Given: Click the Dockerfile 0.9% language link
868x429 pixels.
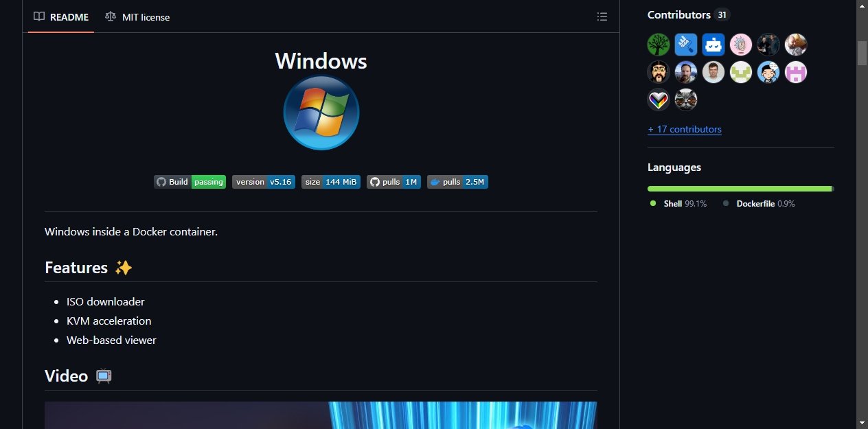Looking at the screenshot, I should coord(759,204).
